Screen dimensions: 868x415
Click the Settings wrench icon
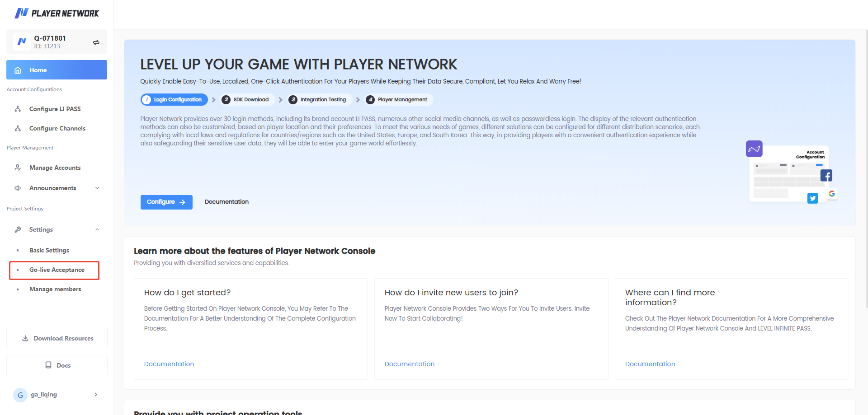coord(18,229)
